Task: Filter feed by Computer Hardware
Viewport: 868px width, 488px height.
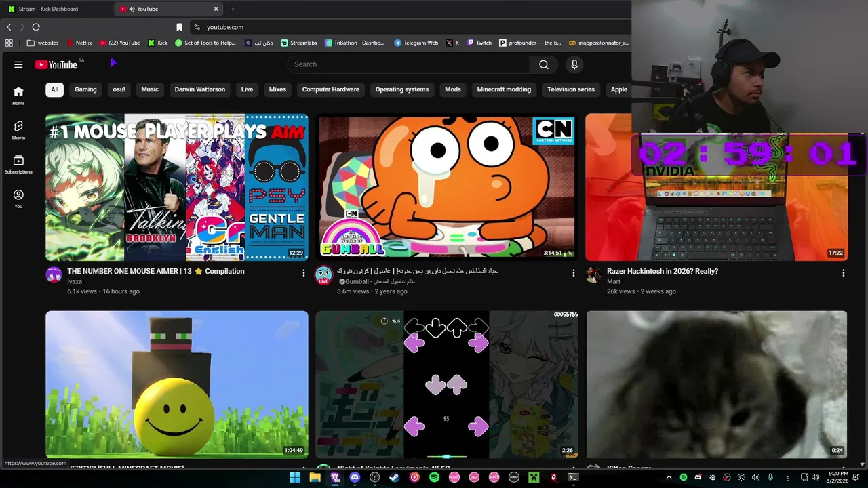Action: pos(331,89)
